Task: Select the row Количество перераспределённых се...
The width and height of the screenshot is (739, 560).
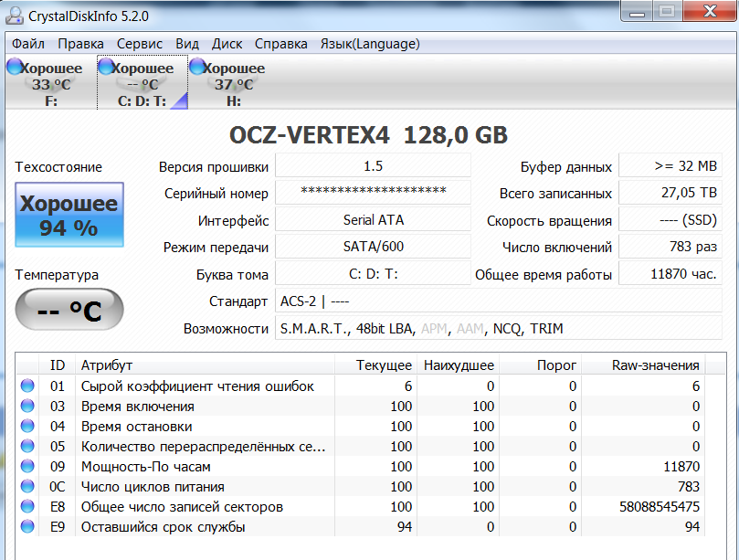Action: (x=361, y=446)
